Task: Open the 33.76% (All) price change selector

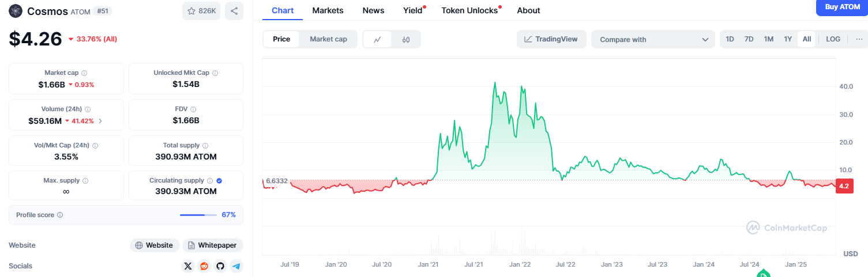Action: (x=92, y=39)
